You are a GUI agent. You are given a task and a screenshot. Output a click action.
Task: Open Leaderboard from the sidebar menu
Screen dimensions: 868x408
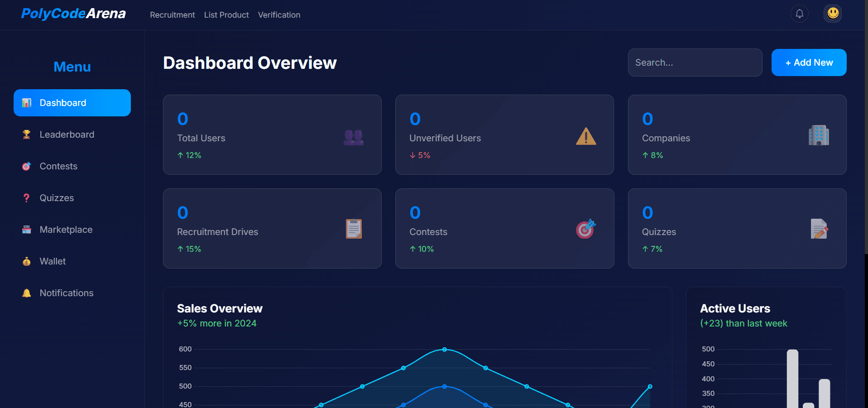click(x=67, y=134)
